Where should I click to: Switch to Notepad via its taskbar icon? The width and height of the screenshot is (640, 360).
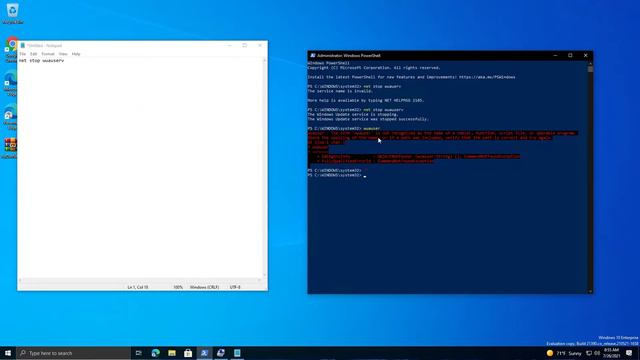click(237, 353)
